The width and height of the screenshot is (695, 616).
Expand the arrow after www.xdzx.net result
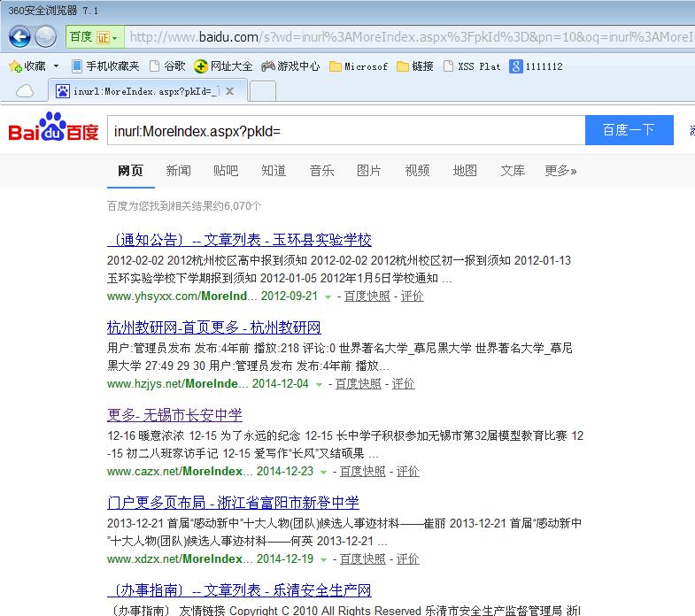click(323, 560)
